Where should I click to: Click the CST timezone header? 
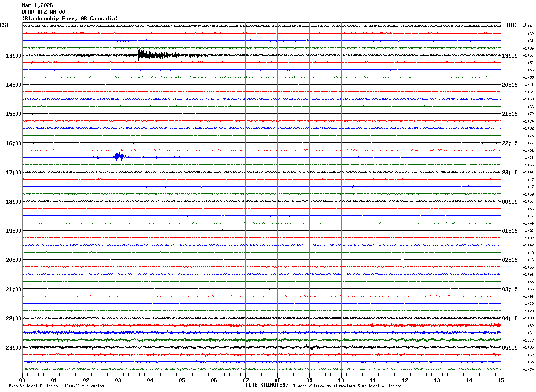(4, 25)
